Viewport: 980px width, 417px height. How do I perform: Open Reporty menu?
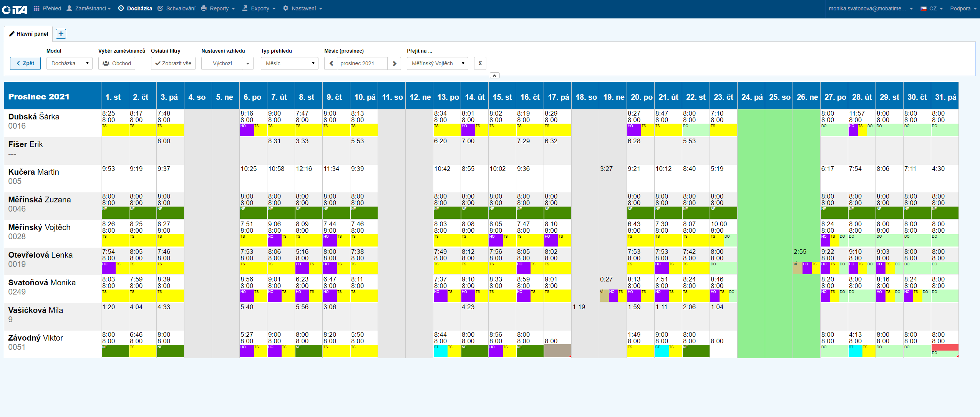point(218,8)
